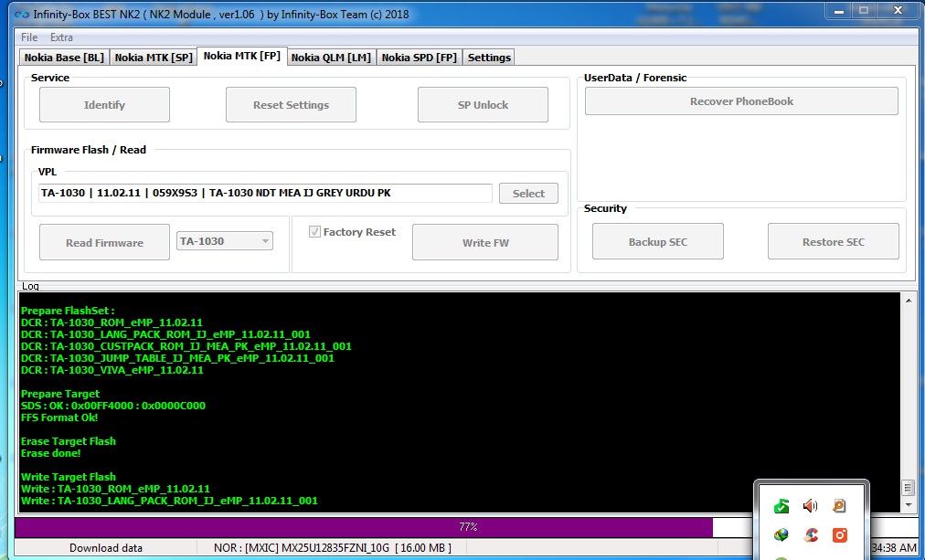This screenshot has height=560, width=925.
Task: Click the Identify button
Action: [104, 105]
